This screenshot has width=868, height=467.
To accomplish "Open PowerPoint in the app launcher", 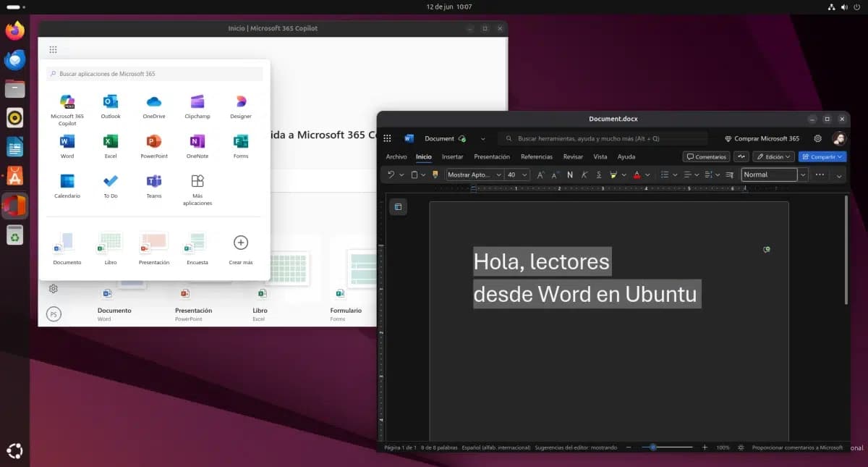I will [x=154, y=146].
